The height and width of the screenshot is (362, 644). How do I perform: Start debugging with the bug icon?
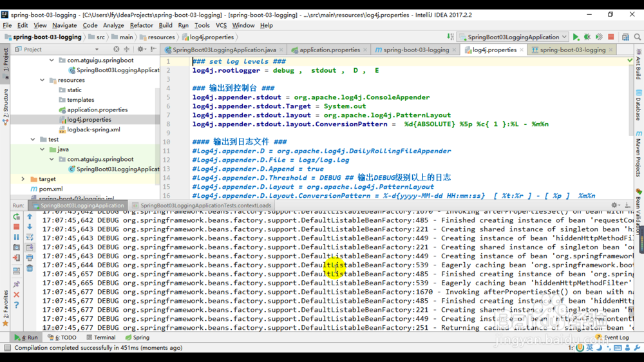pyautogui.click(x=587, y=37)
